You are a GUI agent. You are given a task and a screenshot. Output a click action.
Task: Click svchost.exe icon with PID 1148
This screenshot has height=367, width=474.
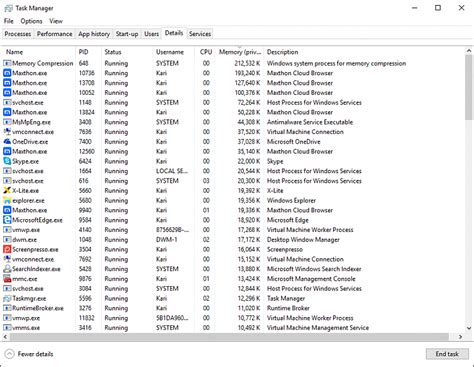[x=7, y=102]
